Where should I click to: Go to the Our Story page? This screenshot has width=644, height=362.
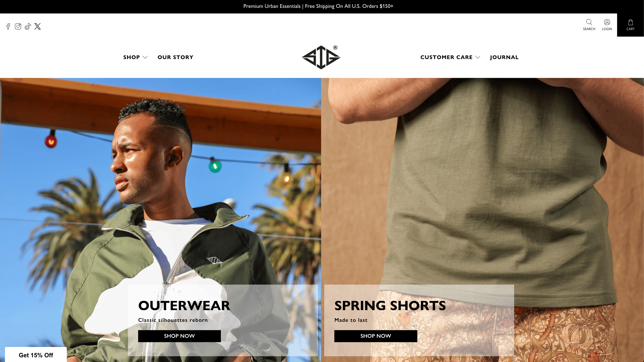176,57
